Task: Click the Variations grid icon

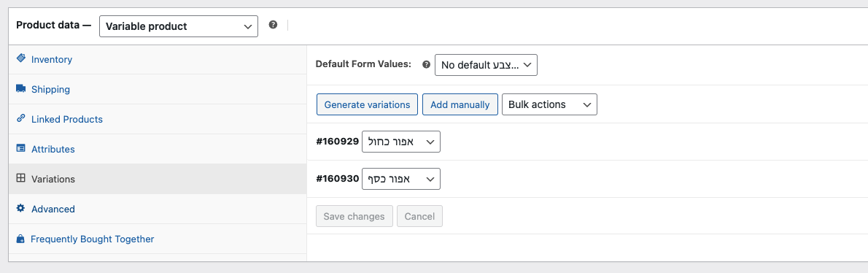Action: [21, 178]
